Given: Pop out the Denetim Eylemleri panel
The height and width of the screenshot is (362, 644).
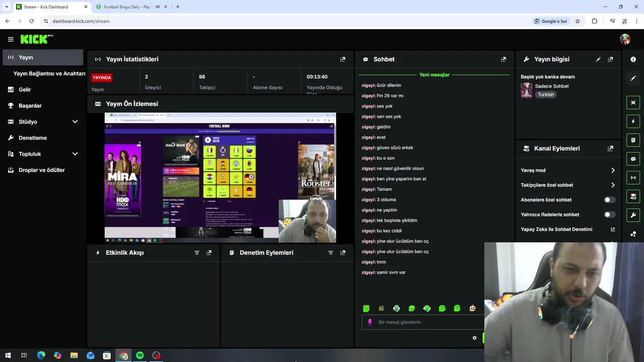Looking at the screenshot, I should click(343, 253).
